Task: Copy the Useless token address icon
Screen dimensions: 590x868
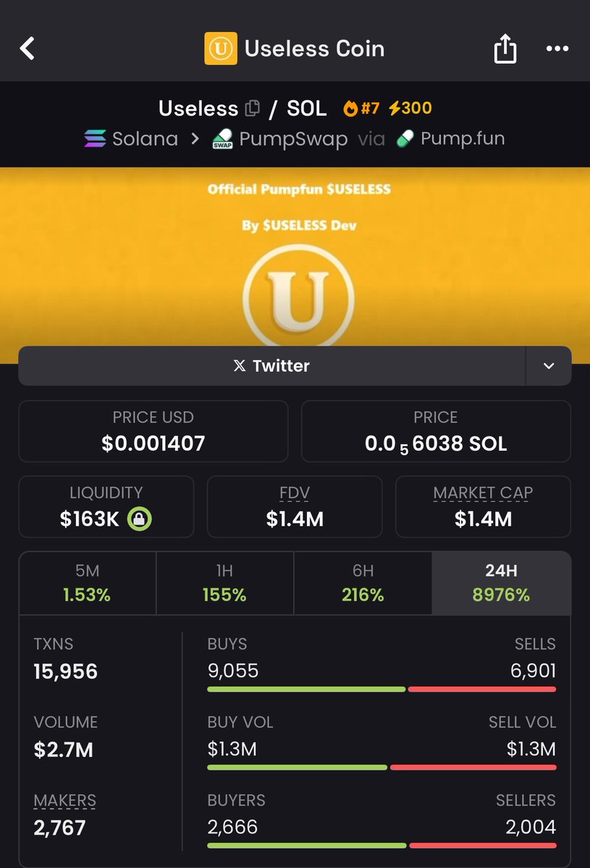Action: [253, 109]
